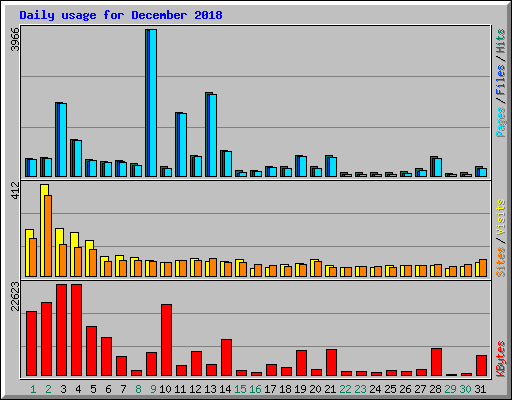The height and width of the screenshot is (400, 512).
Task: Click day label 2 on the x-axis
Action: coord(48,389)
